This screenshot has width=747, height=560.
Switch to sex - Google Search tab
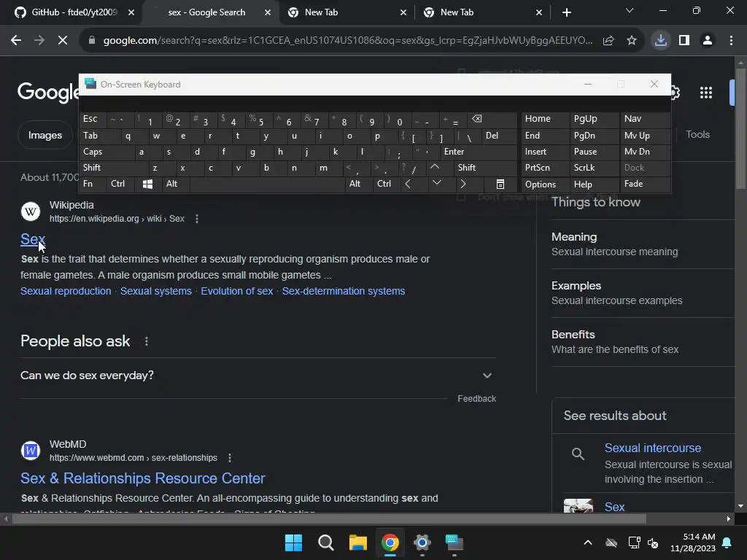click(206, 12)
